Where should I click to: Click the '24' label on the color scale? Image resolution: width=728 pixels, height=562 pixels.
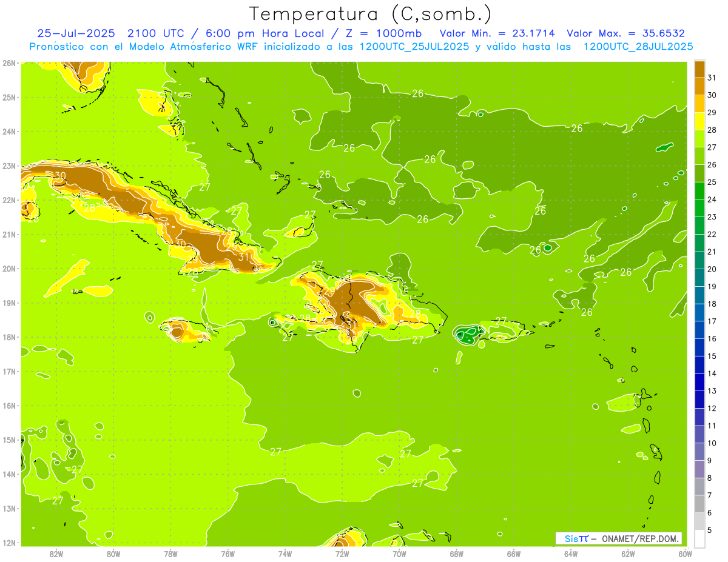(712, 199)
